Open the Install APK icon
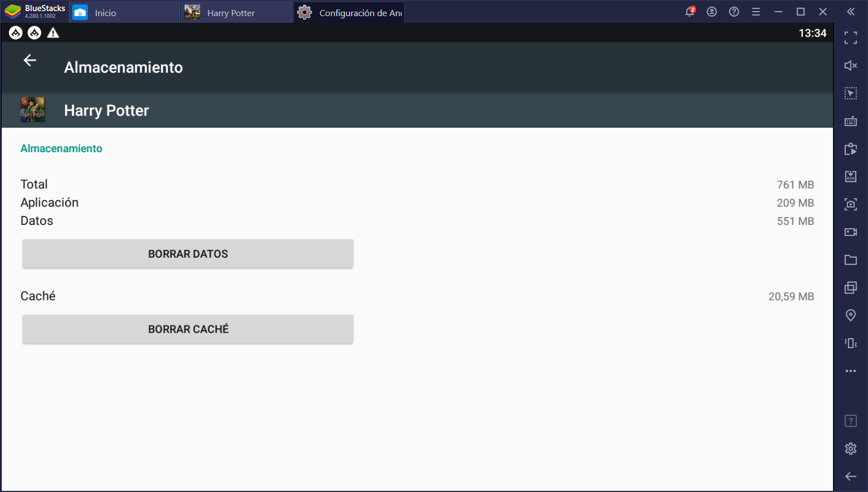The height and width of the screenshot is (492, 868). point(851,177)
